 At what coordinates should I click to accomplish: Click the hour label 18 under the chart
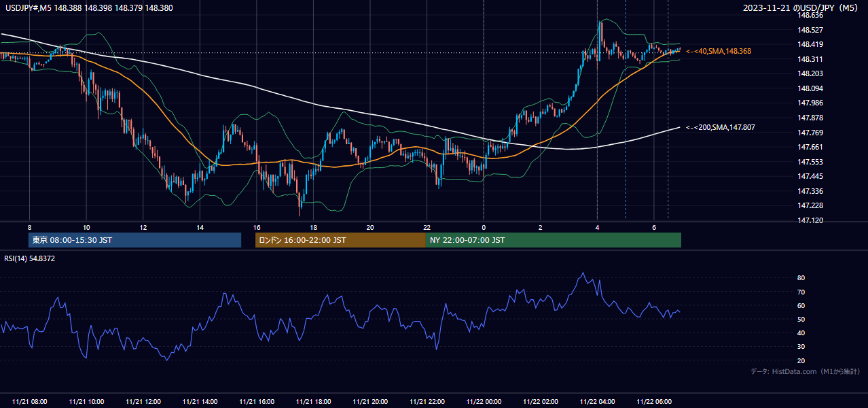coord(313,227)
